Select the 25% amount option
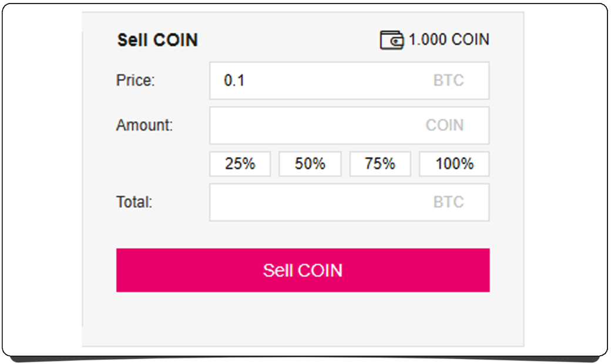Image resolution: width=611 pixels, height=364 pixels. (x=240, y=164)
